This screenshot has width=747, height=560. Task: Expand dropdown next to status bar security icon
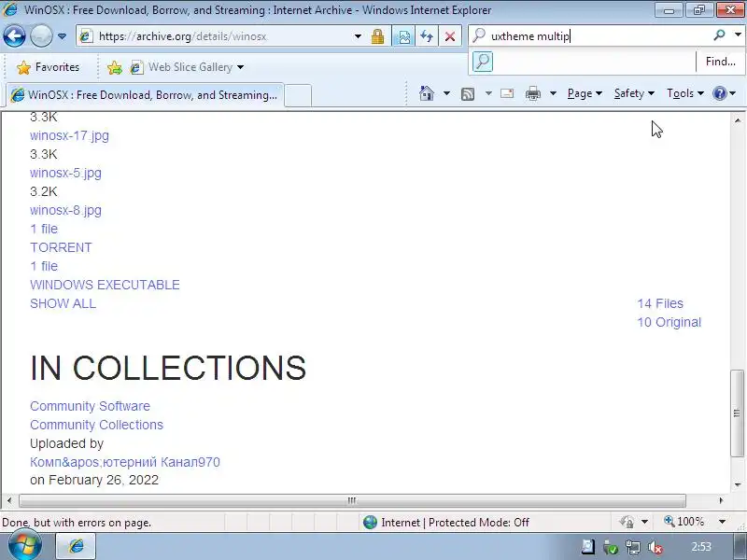click(x=644, y=522)
